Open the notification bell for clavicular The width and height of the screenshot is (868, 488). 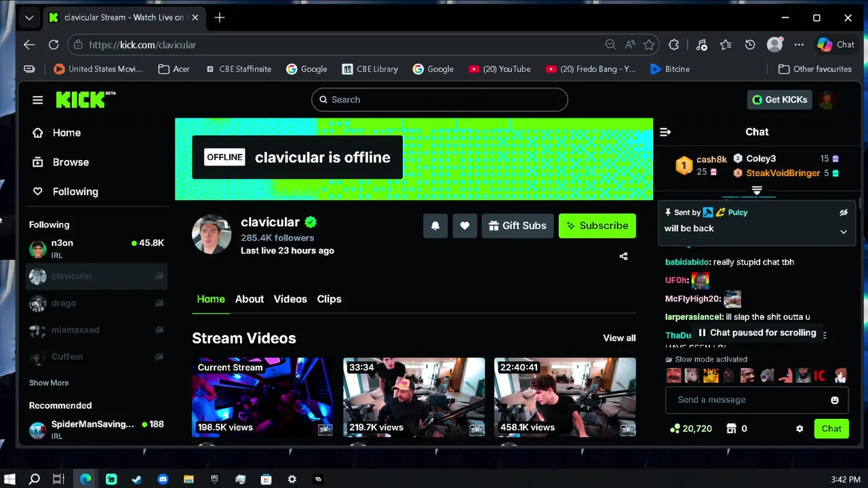pyautogui.click(x=435, y=226)
